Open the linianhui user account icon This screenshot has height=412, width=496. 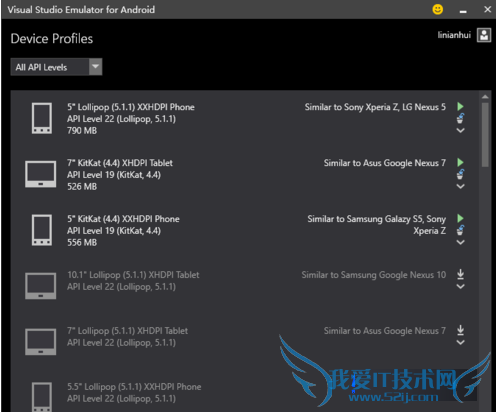click(484, 35)
